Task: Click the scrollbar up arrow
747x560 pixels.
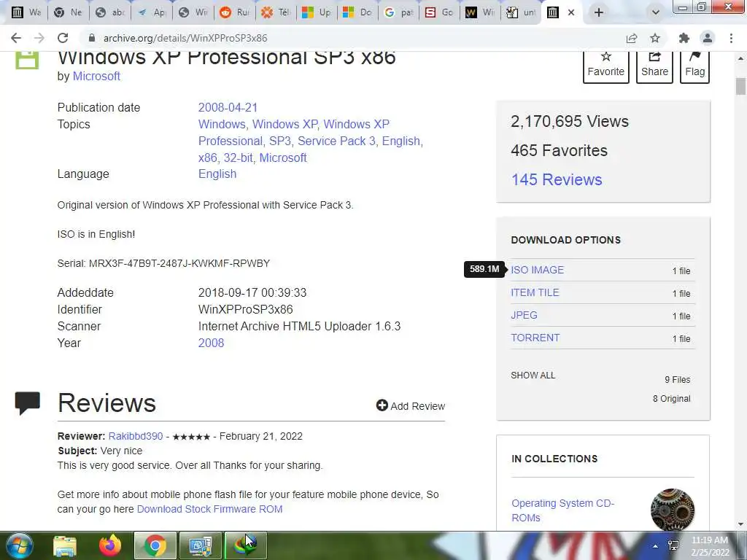Action: pyautogui.click(x=740, y=58)
